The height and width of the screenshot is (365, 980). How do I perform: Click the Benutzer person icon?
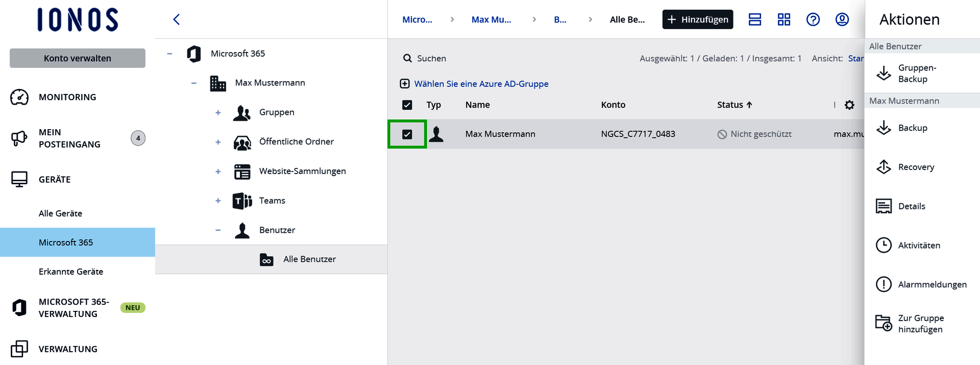(x=242, y=230)
